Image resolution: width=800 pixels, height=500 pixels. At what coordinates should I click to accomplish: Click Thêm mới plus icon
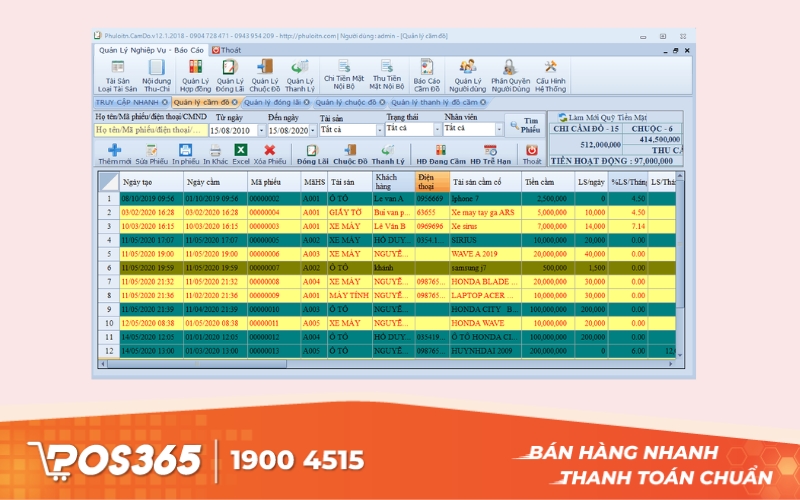point(114,154)
